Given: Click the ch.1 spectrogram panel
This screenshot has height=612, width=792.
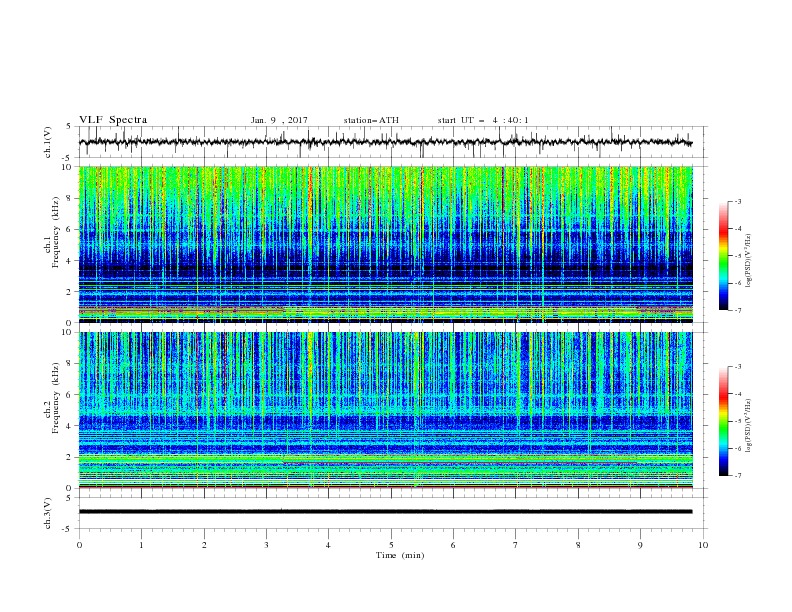Looking at the screenshot, I should tap(385, 244).
